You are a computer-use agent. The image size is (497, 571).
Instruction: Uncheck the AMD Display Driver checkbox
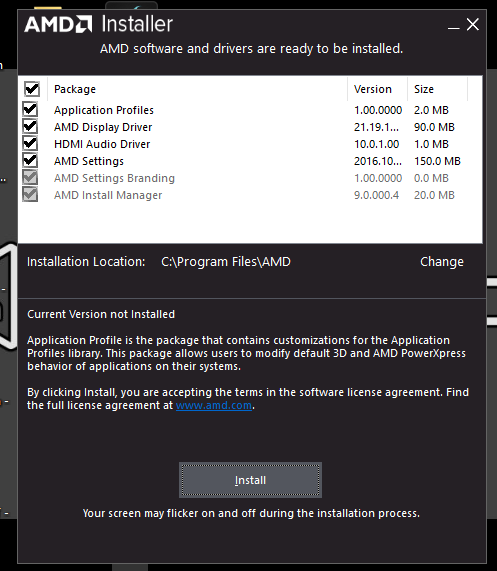click(x=30, y=126)
